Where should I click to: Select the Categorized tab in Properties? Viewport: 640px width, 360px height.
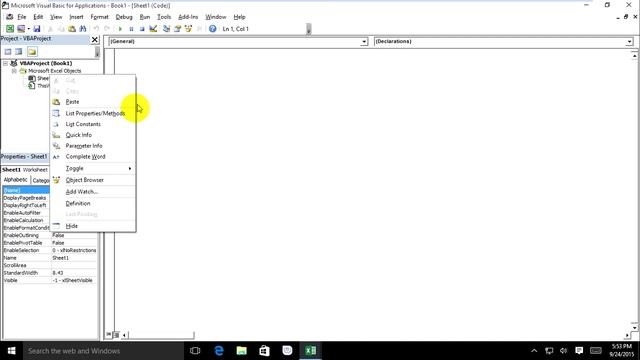pyautogui.click(x=40, y=180)
